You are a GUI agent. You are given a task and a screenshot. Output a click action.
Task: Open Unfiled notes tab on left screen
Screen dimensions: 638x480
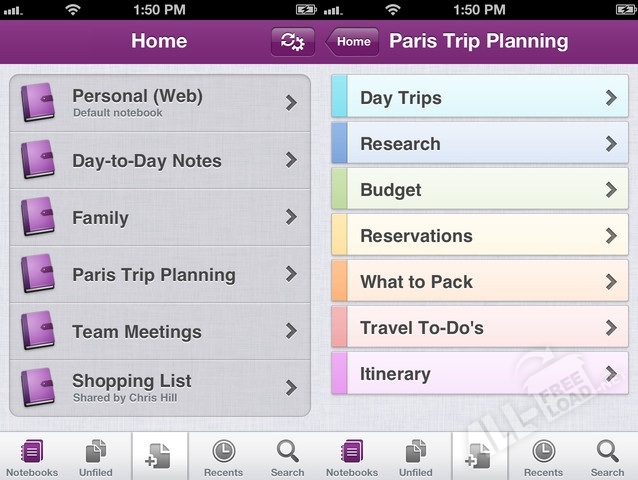(96, 456)
